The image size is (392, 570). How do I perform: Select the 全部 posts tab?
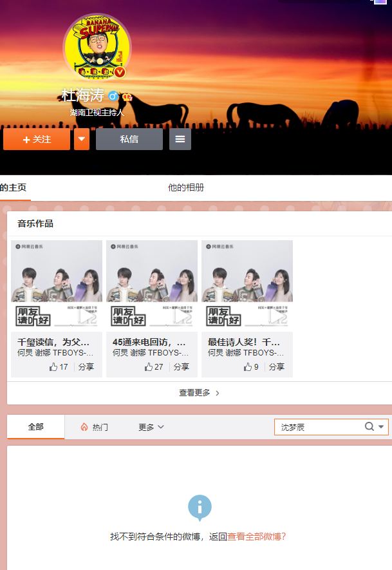(x=36, y=427)
